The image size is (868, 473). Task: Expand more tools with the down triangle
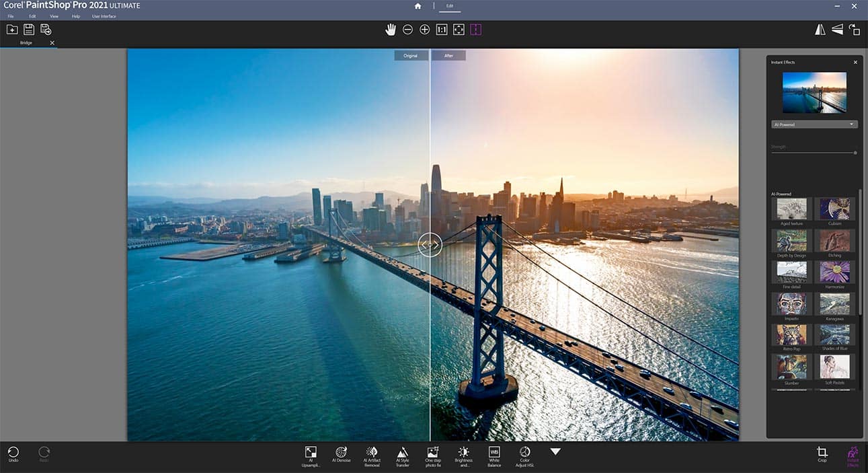(555, 451)
